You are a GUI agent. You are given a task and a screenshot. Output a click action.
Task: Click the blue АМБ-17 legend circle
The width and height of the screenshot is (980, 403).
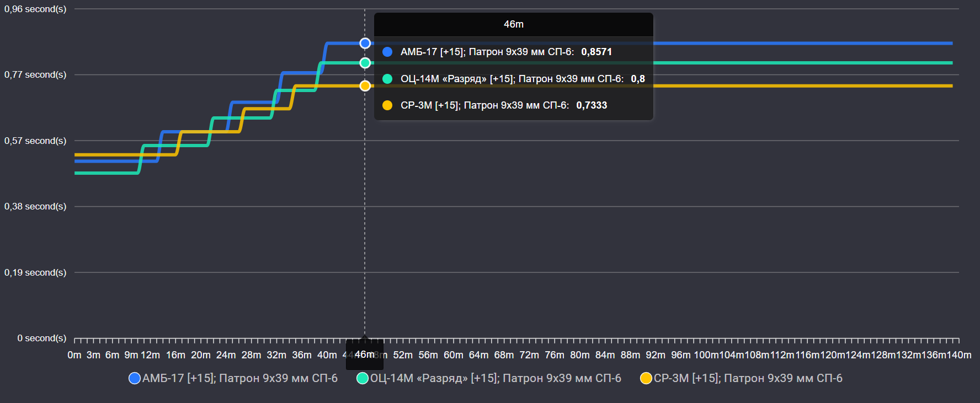[134, 378]
